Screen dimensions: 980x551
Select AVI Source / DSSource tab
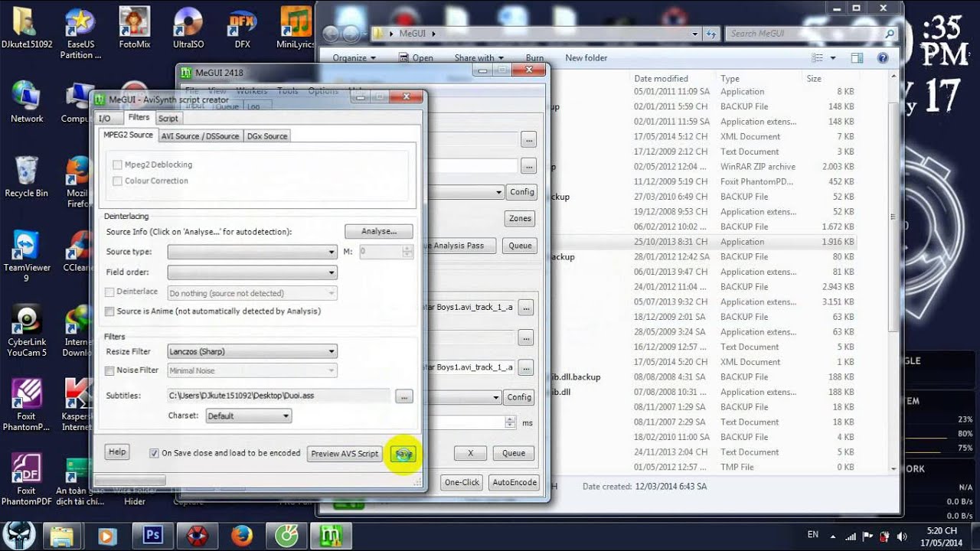tap(200, 136)
